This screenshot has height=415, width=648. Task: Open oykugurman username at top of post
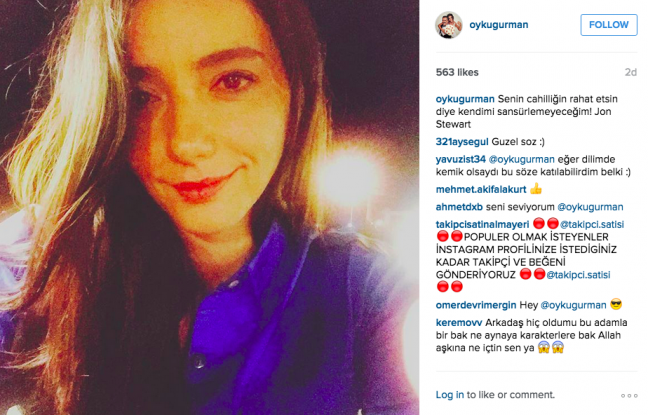click(x=498, y=25)
